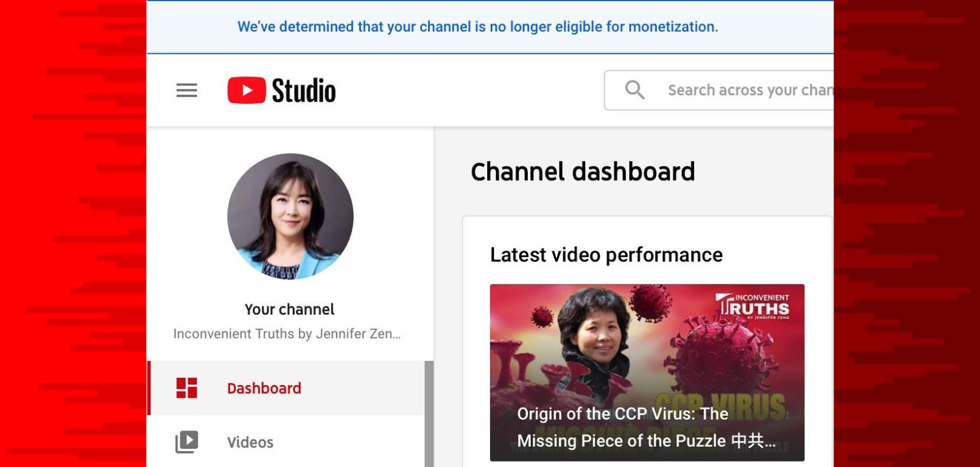Screen dimensions: 980x467
Task: Click the monetization eligibility notice banner
Action: pyautogui.click(x=490, y=27)
